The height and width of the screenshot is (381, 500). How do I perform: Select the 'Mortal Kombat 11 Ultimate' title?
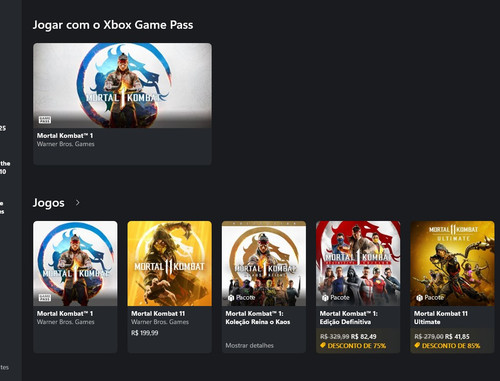(441, 318)
